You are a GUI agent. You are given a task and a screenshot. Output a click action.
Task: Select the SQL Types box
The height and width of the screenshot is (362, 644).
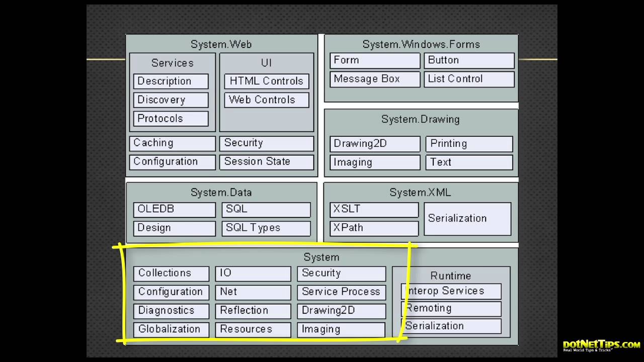pos(266,228)
